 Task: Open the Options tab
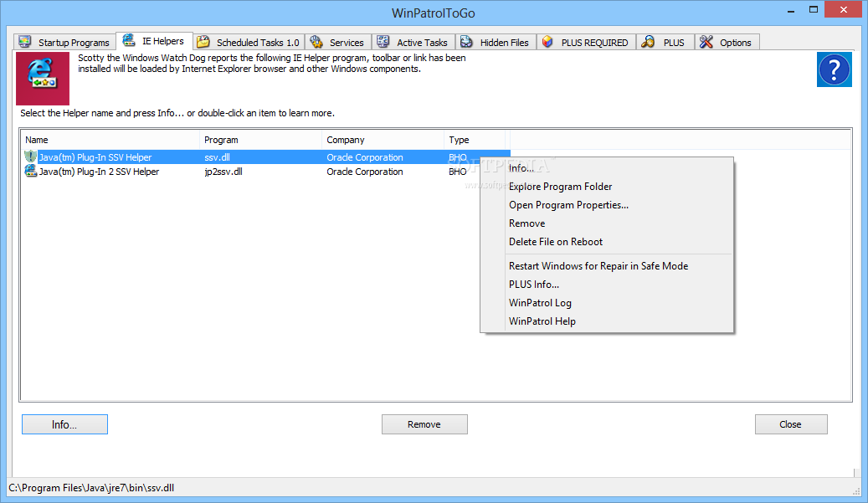click(x=727, y=42)
